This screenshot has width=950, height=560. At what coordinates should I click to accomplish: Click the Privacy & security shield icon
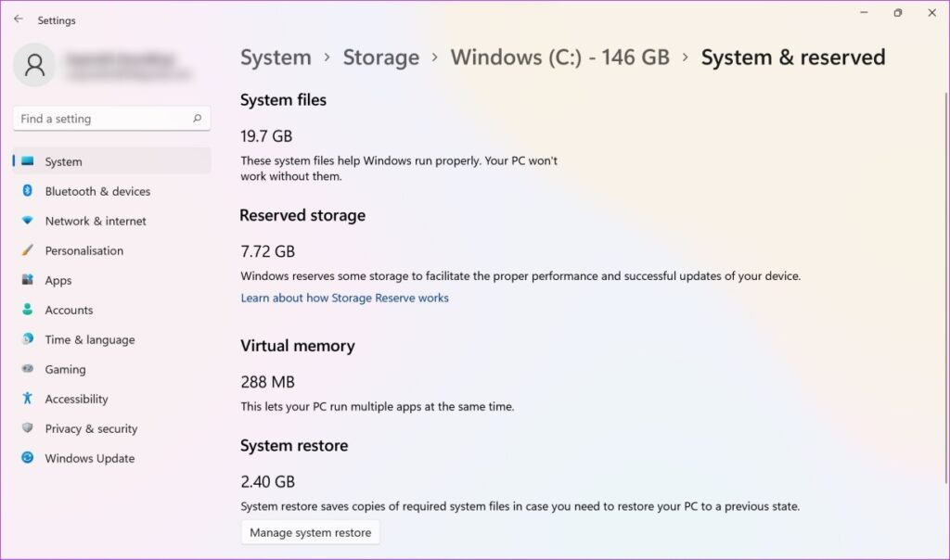(27, 428)
